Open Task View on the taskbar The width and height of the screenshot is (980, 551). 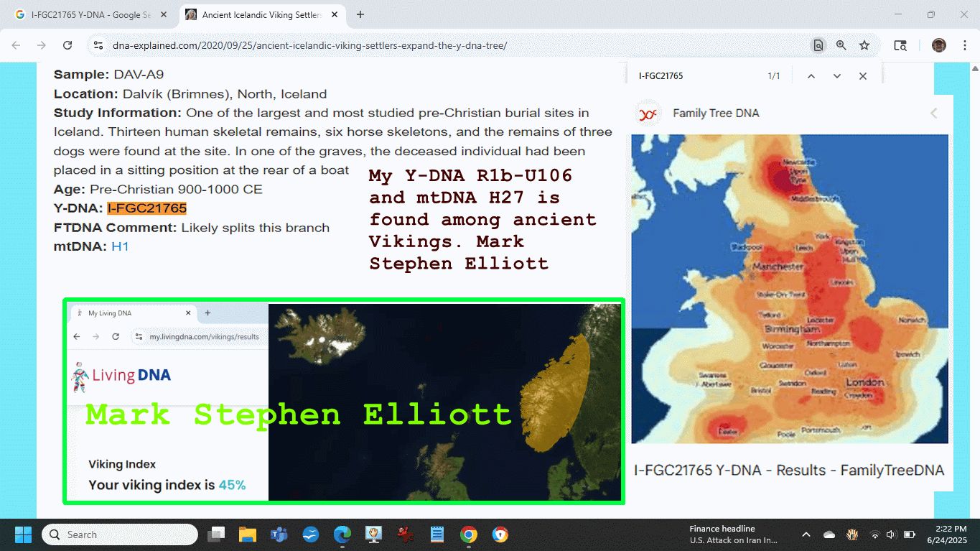[216, 534]
